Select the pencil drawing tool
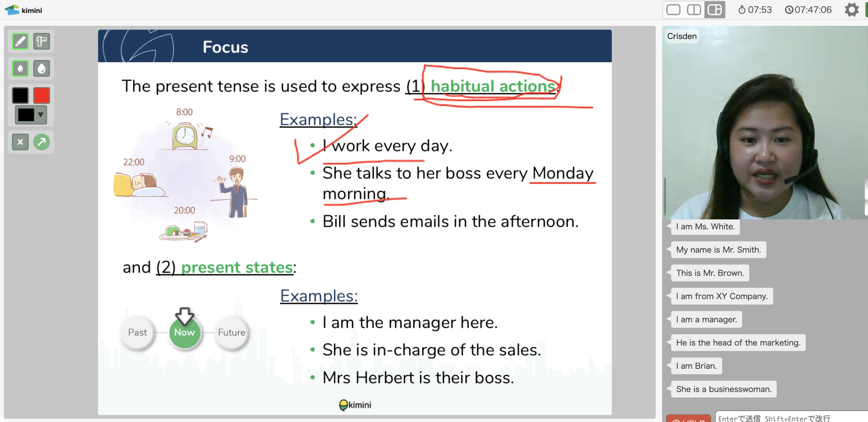The height and width of the screenshot is (422, 868). click(x=20, y=41)
